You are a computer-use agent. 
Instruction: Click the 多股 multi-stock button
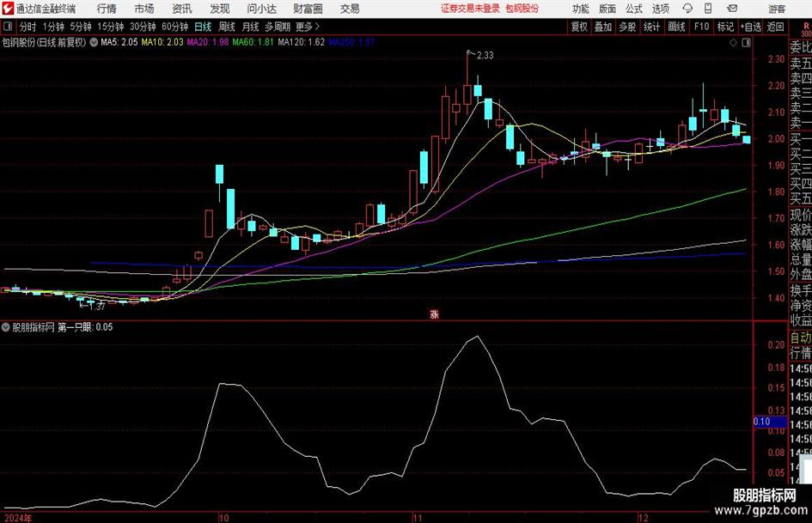click(627, 27)
